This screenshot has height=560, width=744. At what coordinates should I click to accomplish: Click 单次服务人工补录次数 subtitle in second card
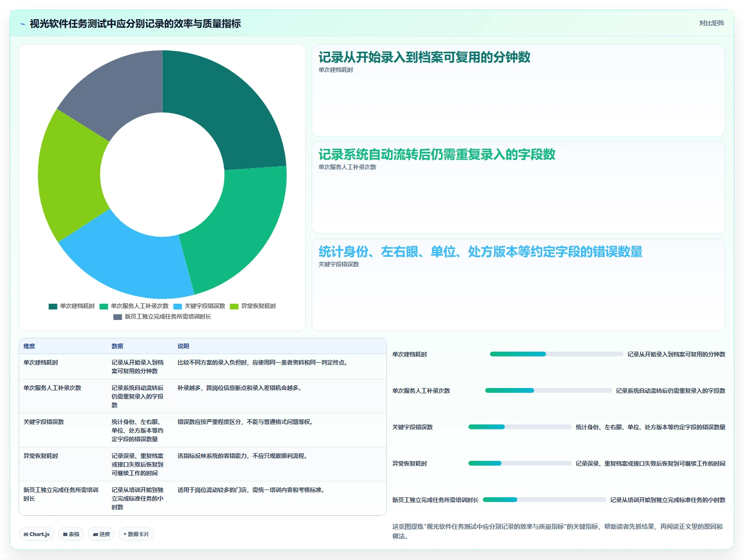(x=347, y=167)
